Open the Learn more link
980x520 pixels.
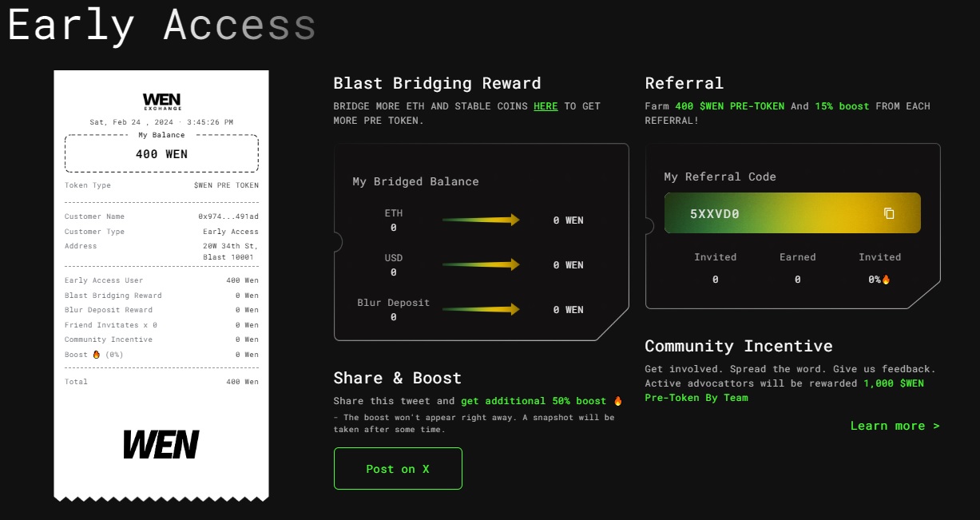(x=895, y=426)
